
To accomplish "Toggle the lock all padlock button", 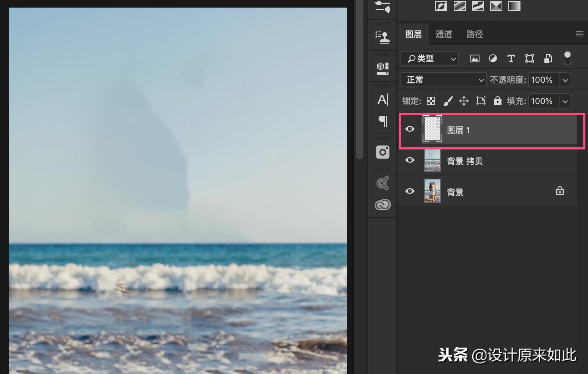I will [497, 101].
